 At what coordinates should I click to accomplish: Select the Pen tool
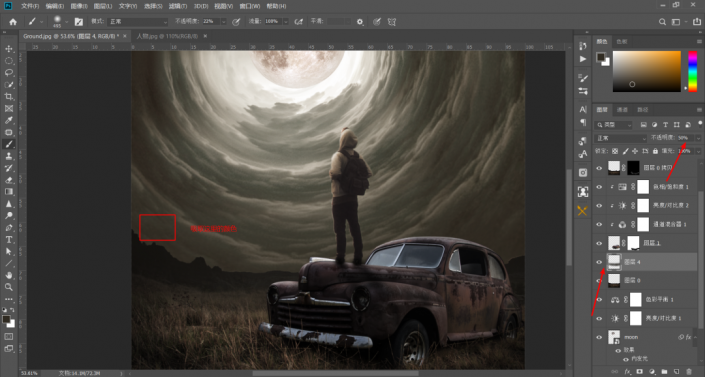click(9, 228)
